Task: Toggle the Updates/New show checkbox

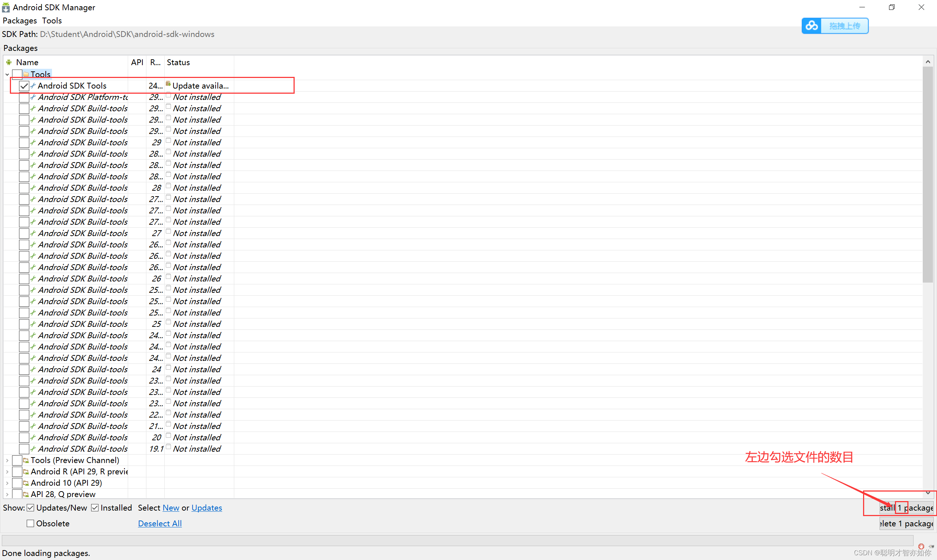Action: (x=31, y=508)
